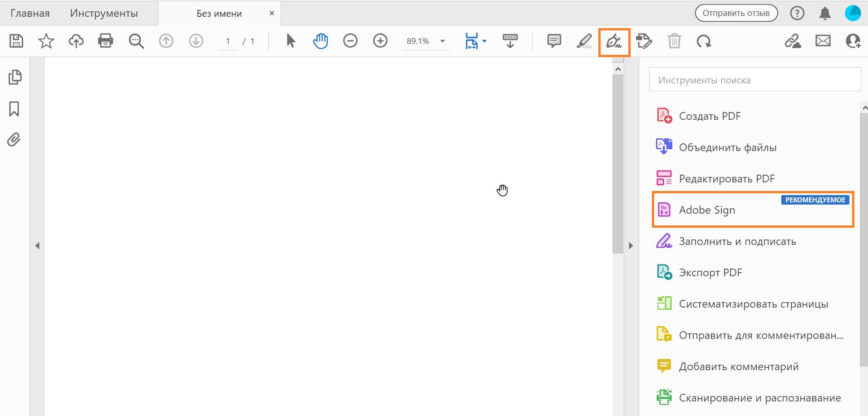Click the Инструменты поиска search field

[755, 80]
